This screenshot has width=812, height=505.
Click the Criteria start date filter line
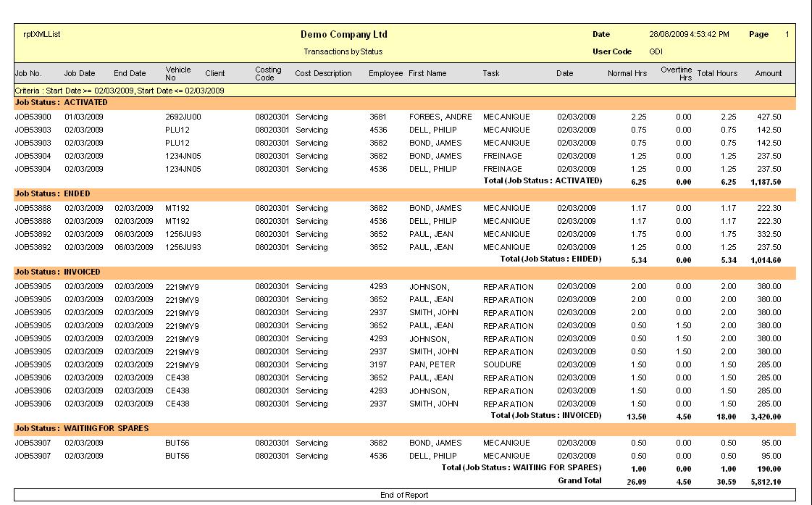click(x=120, y=91)
